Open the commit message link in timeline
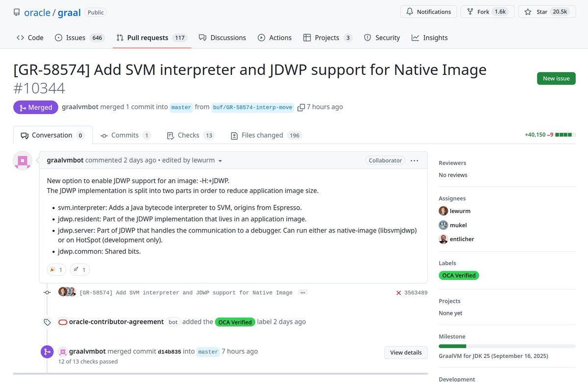The width and height of the screenshot is (588, 382). (186, 293)
